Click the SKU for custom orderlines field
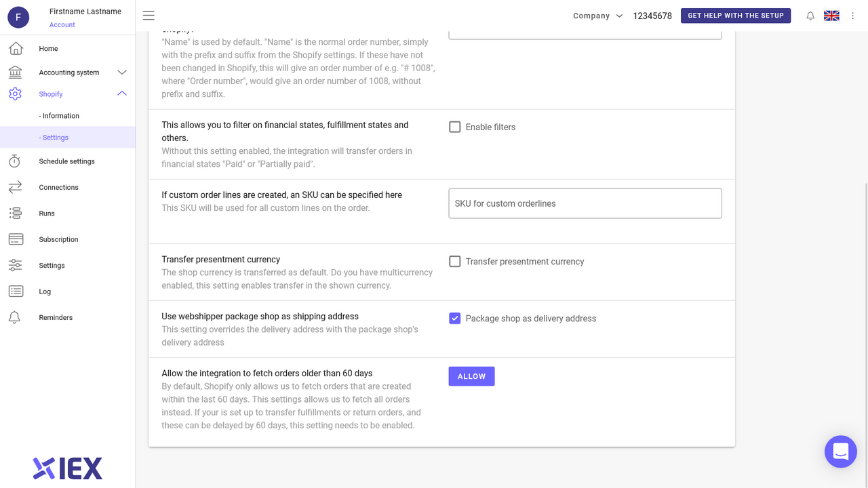Viewport: 868px width, 488px height. click(x=585, y=203)
